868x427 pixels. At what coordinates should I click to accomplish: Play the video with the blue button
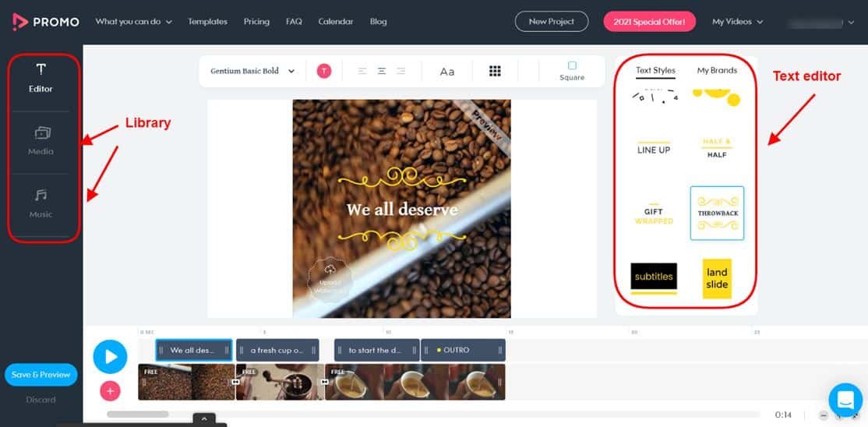[x=110, y=357]
